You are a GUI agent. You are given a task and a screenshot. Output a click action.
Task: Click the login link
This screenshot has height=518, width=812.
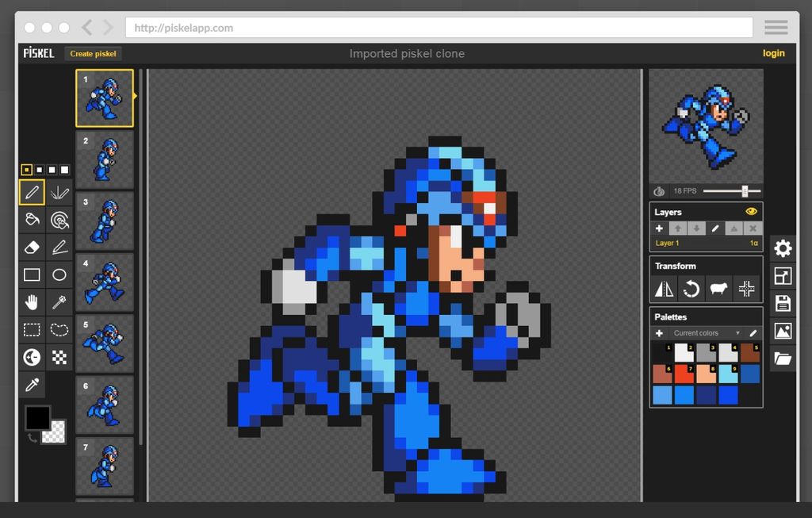click(774, 53)
